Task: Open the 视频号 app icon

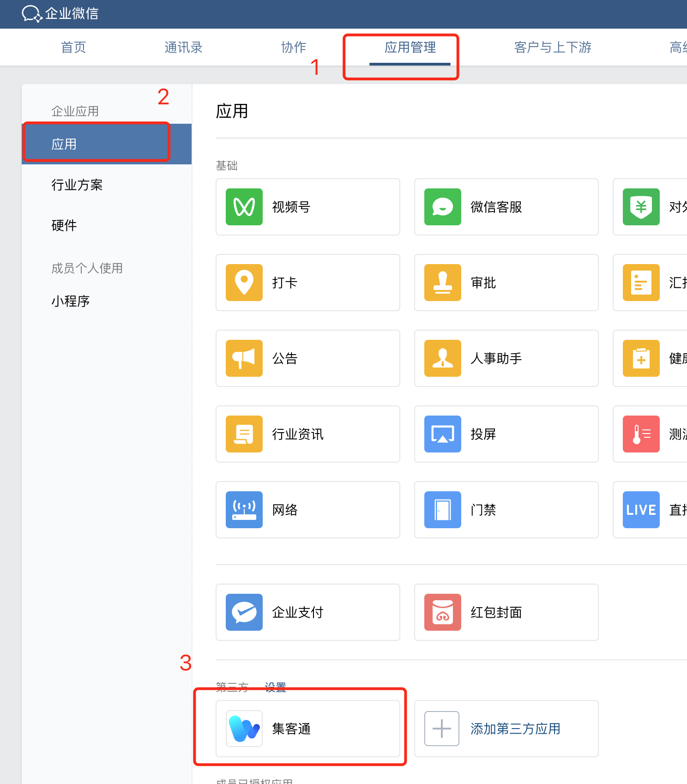Action: pos(244,207)
